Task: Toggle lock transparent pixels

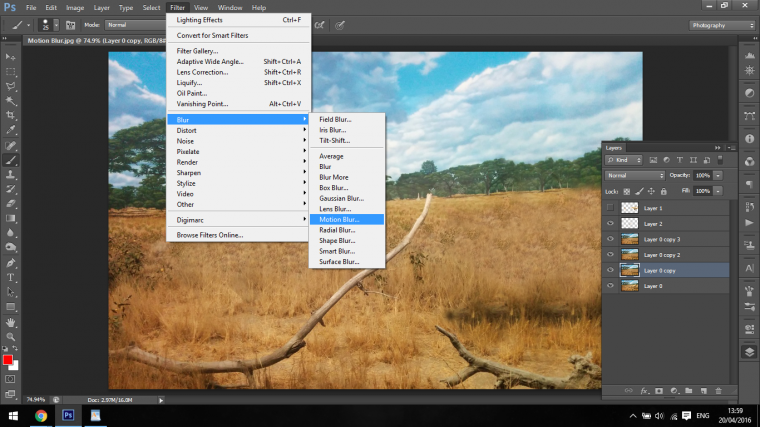Action: coord(627,191)
